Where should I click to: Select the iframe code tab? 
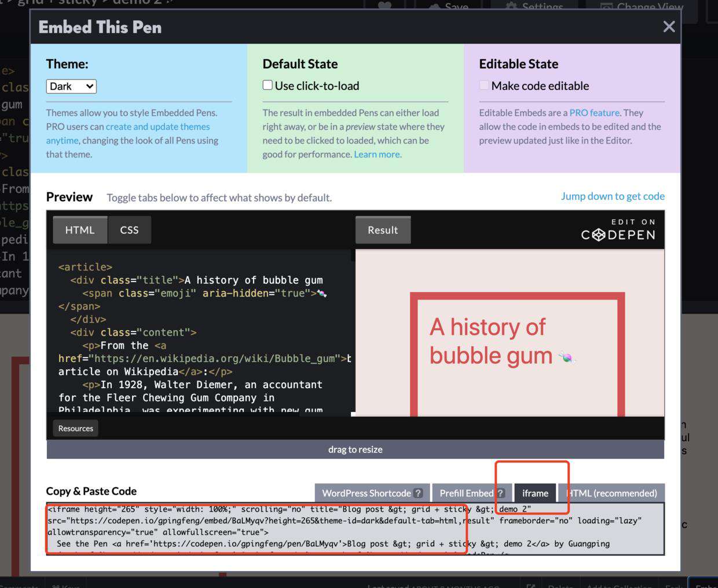pyautogui.click(x=535, y=493)
